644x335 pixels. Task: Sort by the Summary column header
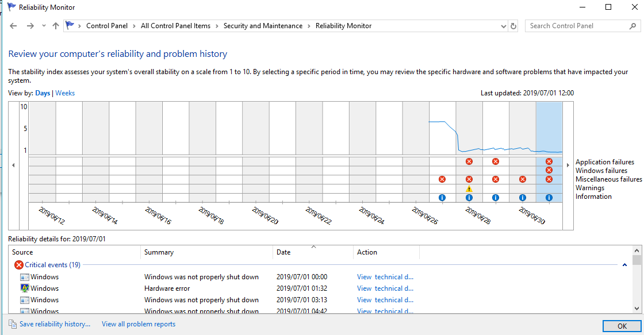(x=206, y=252)
